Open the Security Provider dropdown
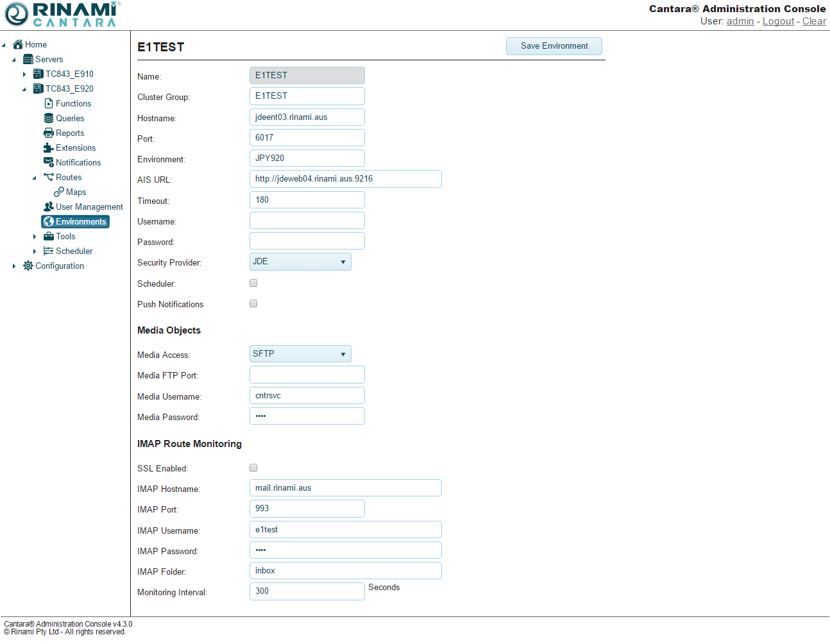This screenshot has height=644, width=830. (300, 262)
